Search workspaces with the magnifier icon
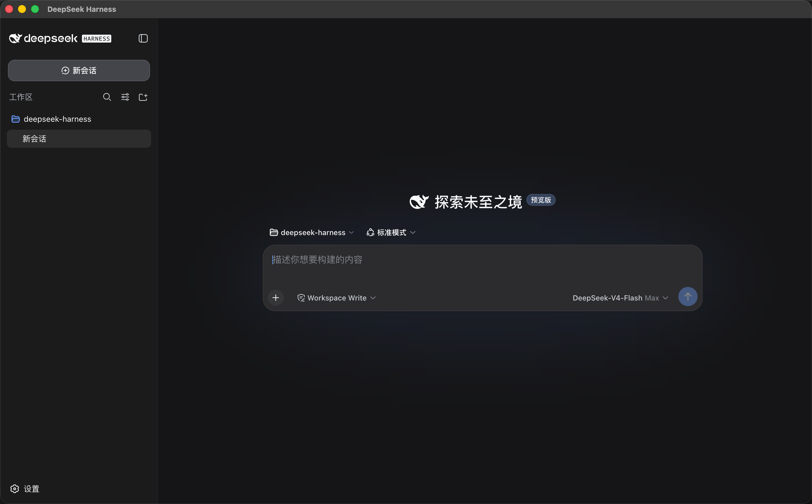 click(107, 97)
